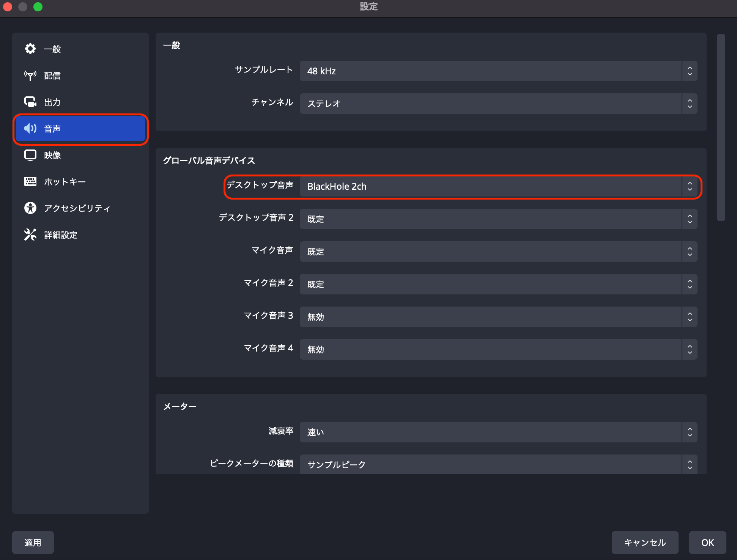The height and width of the screenshot is (560, 737).
Task: Select the 音声 audio speaker icon
Action: pos(30,129)
